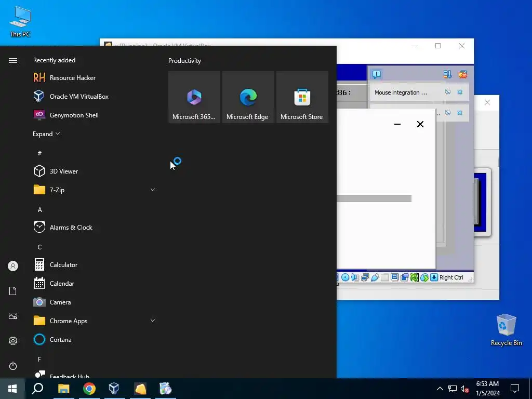Disable Mouse integration notification via crossed-bubble icon
Viewport: 532px width, 399px height.
448,92
